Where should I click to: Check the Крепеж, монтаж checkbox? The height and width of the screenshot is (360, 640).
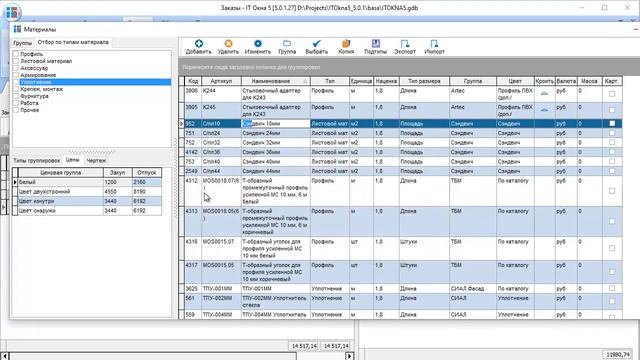(x=16, y=89)
